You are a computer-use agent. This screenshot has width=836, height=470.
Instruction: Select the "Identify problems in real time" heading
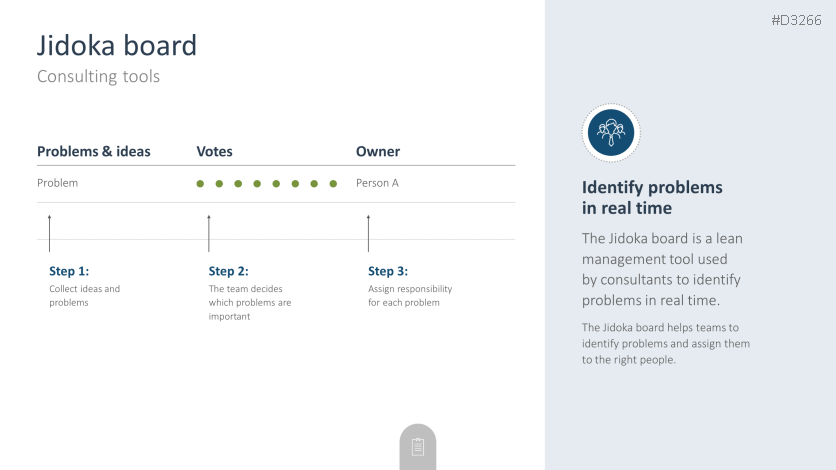click(x=652, y=198)
